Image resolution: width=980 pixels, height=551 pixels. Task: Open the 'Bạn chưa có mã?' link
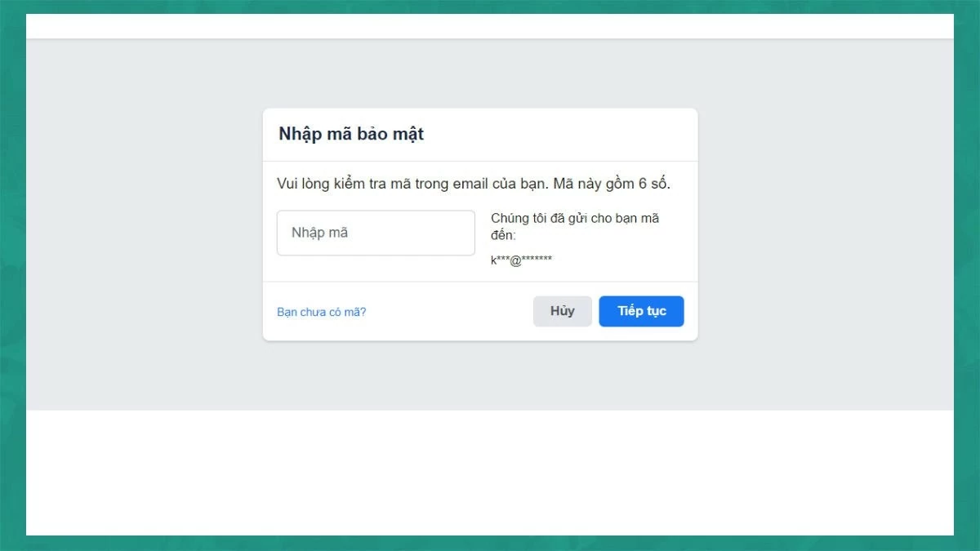[321, 311]
